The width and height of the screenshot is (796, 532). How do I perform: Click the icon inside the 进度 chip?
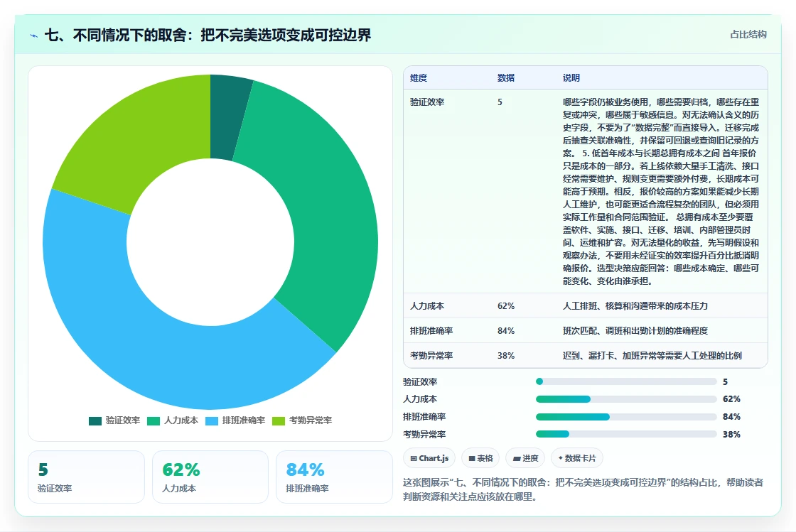[517, 458]
